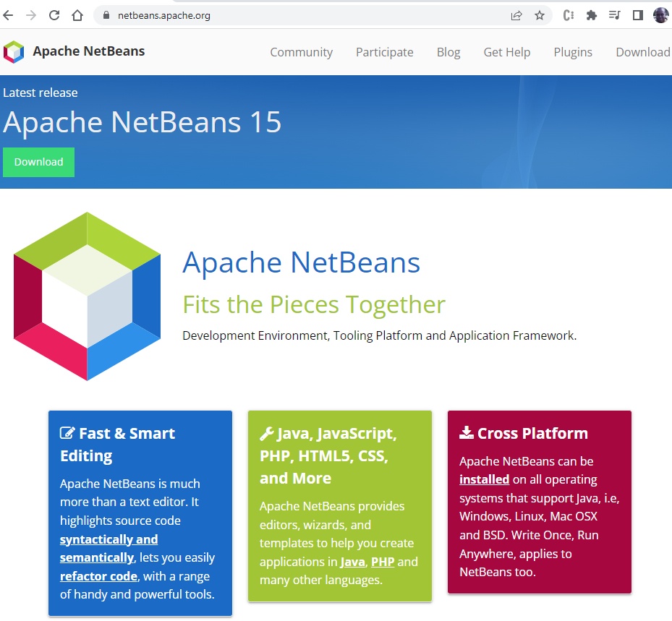Follow the 'installed' link in Cross Platform
The height and width of the screenshot is (621, 672).
tap(484, 479)
